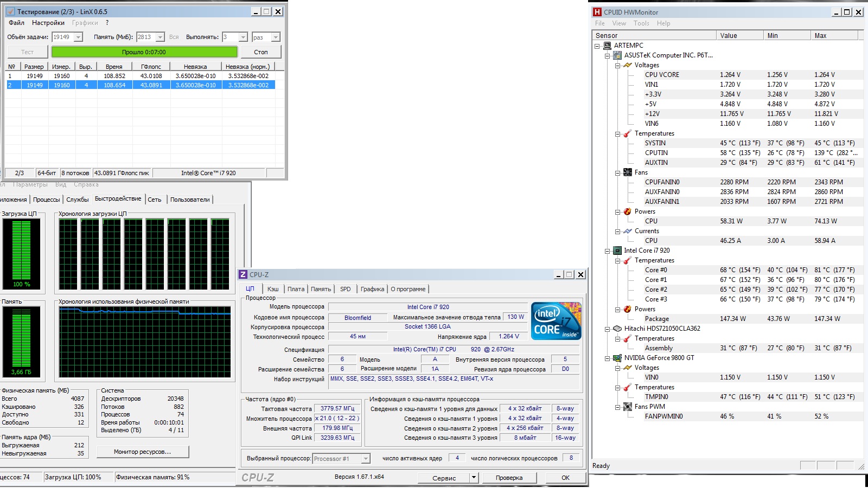
Task: Open the Выполнять count dropdown in LinX
Action: (243, 37)
